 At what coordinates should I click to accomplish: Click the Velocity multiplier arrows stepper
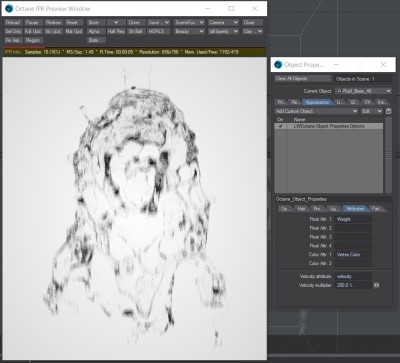tap(376, 285)
